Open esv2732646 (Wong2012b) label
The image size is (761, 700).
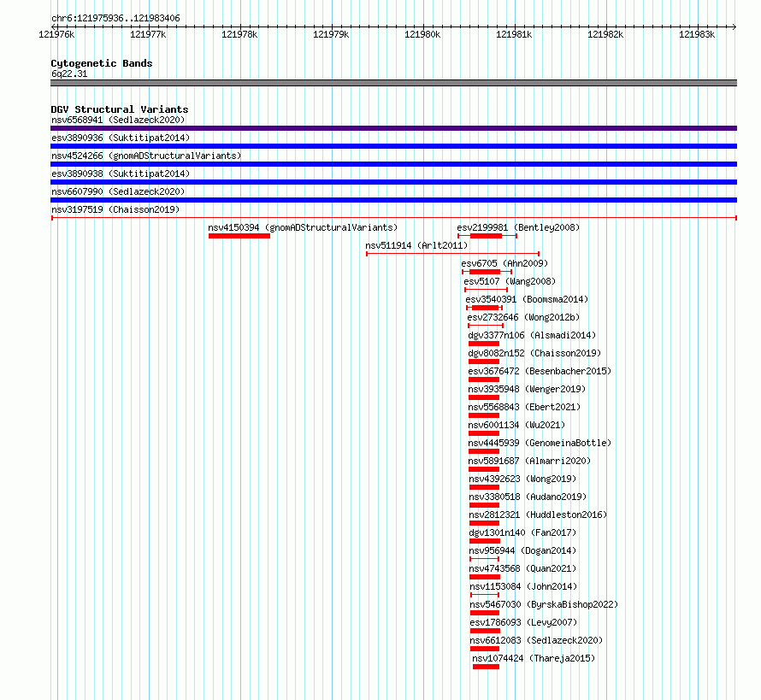coord(523,317)
